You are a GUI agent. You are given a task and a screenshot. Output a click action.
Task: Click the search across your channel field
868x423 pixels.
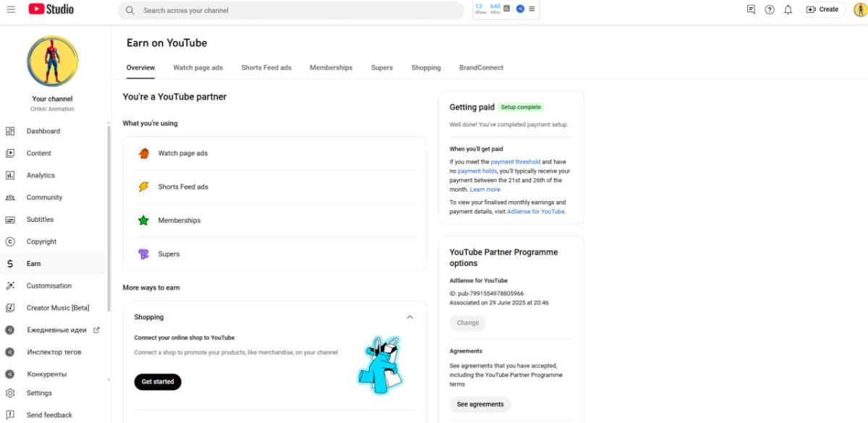pos(291,10)
